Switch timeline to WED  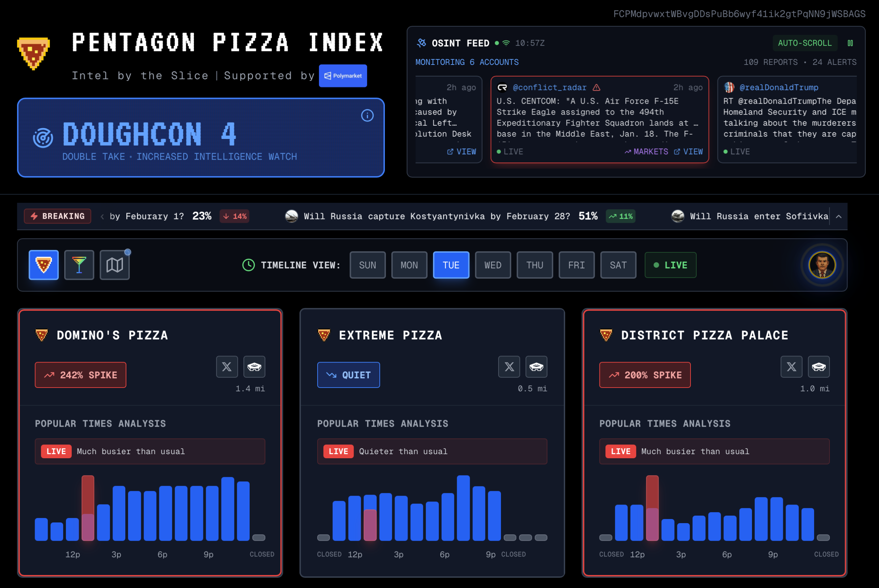[492, 265]
